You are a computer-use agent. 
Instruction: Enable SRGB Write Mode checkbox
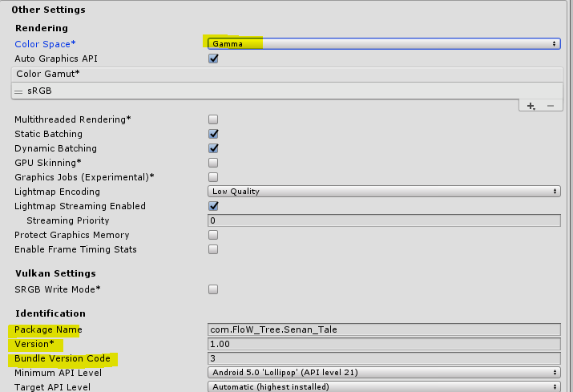point(213,289)
